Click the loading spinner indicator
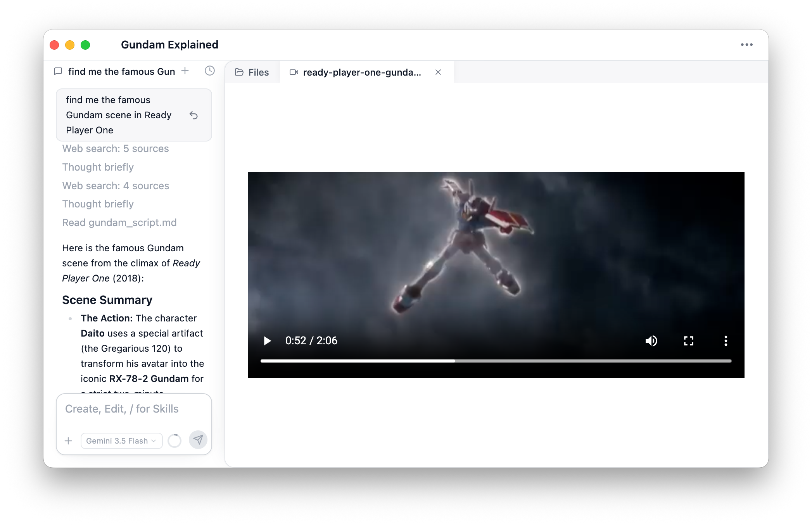The image size is (812, 525). click(x=174, y=441)
